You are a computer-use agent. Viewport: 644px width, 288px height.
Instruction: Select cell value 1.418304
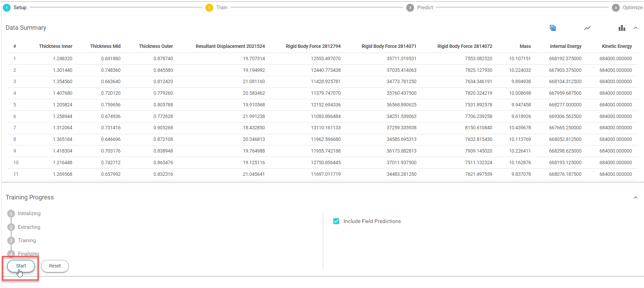point(63,151)
